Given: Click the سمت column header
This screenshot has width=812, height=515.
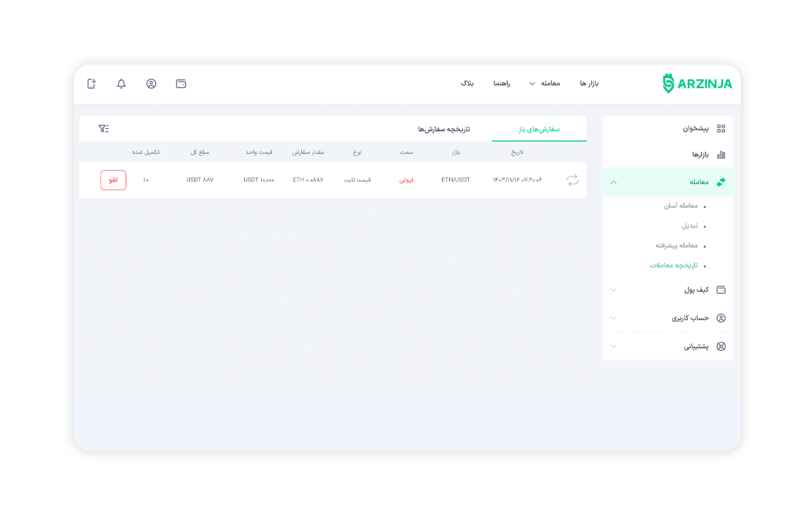Looking at the screenshot, I should pos(406,152).
